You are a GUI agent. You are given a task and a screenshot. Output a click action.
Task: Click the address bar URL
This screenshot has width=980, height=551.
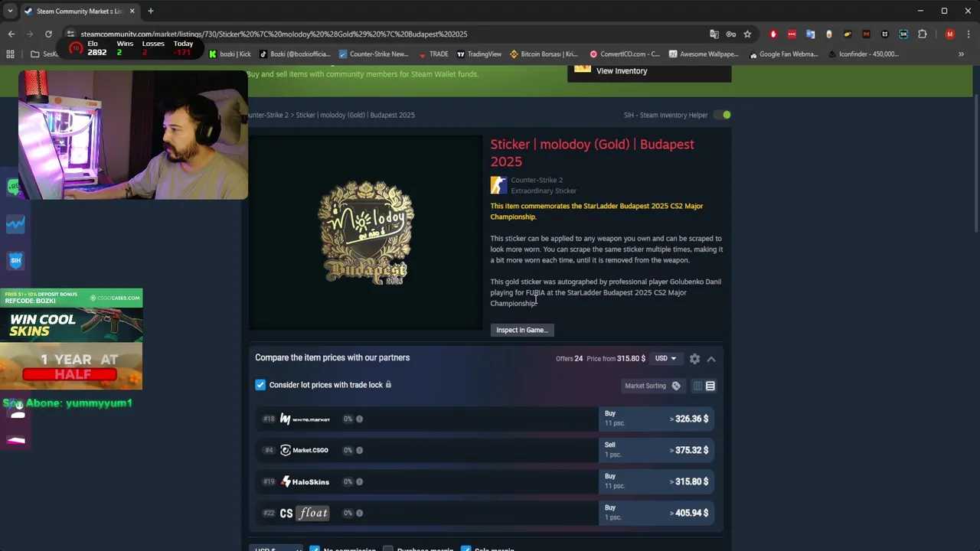point(273,34)
